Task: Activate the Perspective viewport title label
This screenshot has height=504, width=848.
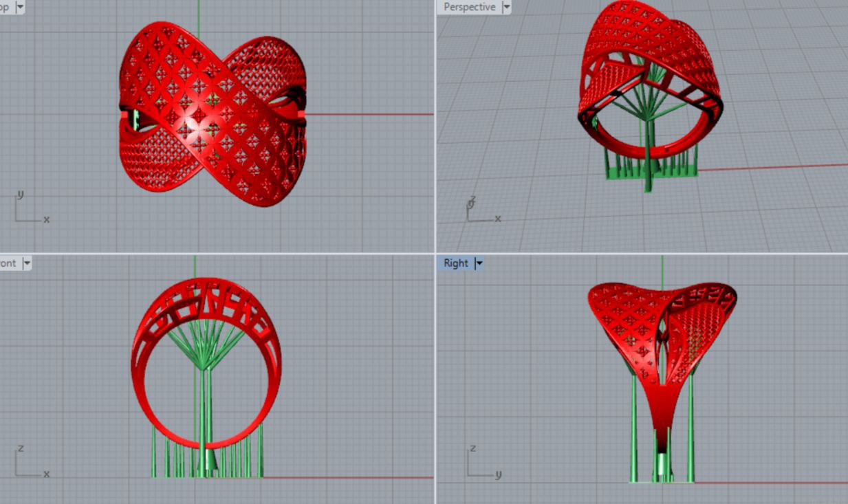Action: (469, 7)
